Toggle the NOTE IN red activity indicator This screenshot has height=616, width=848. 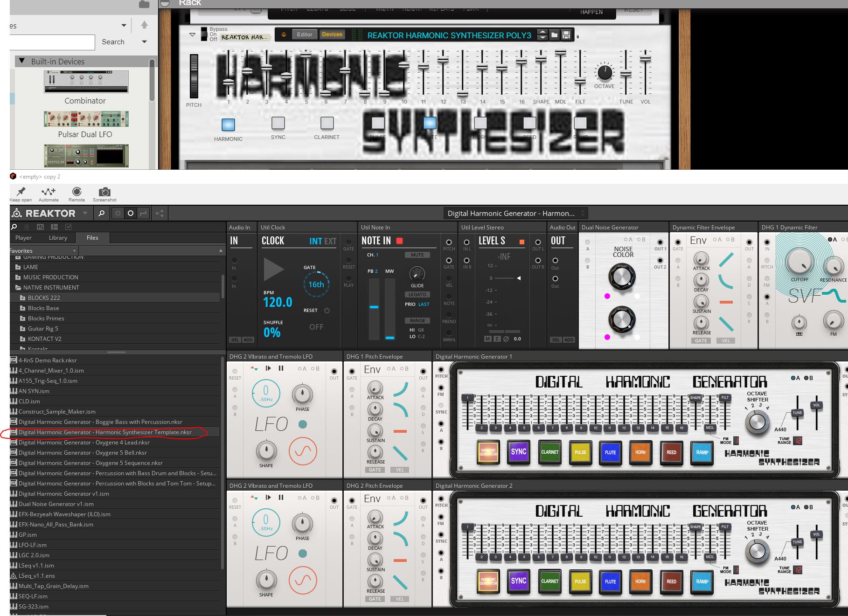399,241
